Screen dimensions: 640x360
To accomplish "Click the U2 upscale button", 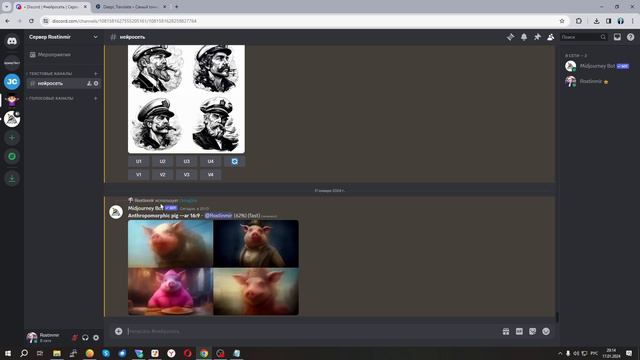I will pos(162,162).
